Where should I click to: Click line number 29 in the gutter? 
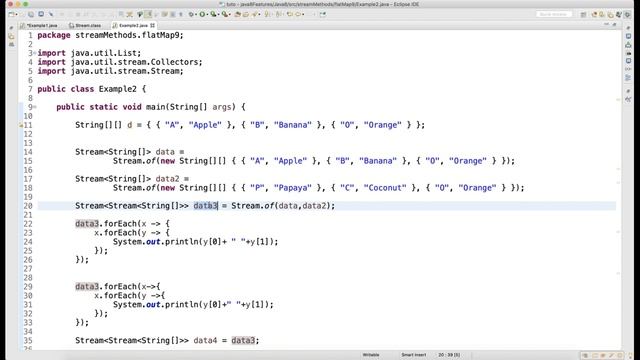click(x=28, y=287)
